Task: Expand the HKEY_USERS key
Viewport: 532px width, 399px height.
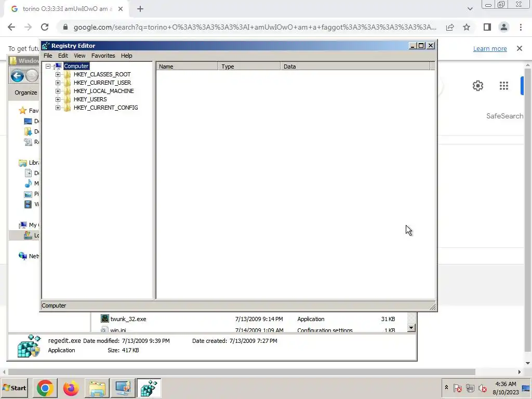Action: tap(58, 99)
